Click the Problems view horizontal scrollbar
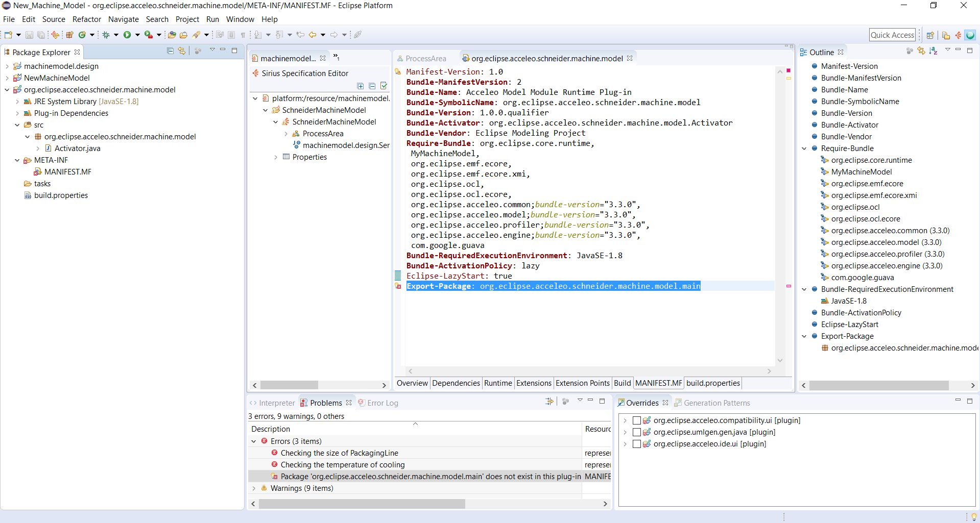 pyautogui.click(x=362, y=504)
